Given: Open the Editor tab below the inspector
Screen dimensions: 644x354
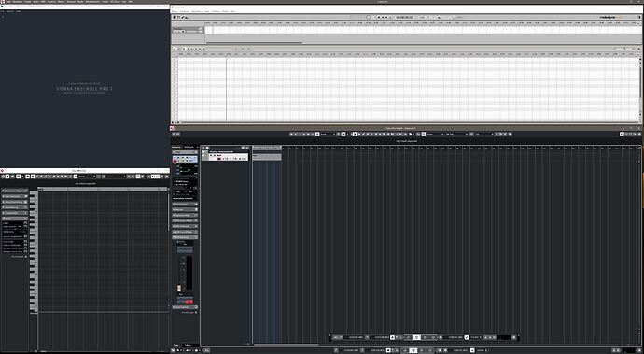Looking at the screenshot, I should coord(188,345).
